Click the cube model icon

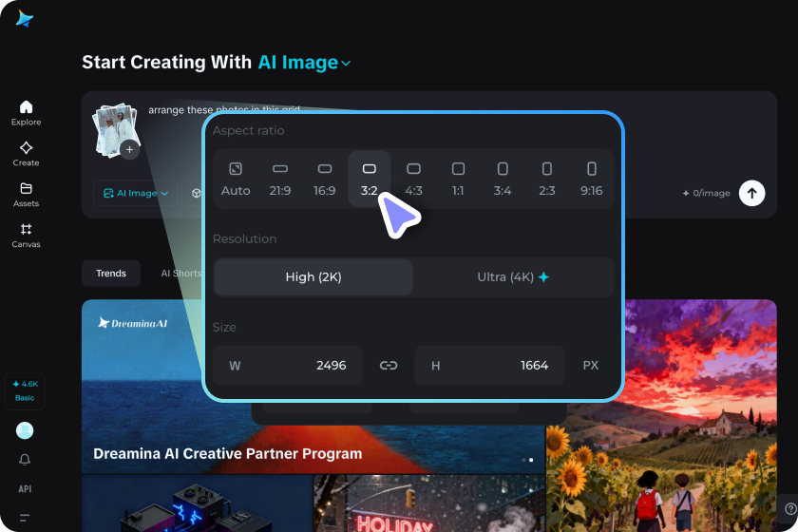point(196,194)
